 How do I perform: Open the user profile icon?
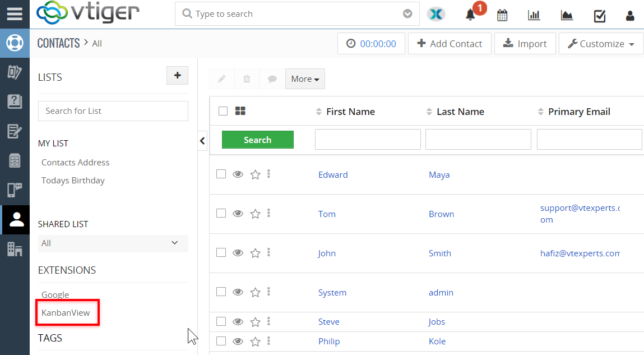(630, 16)
